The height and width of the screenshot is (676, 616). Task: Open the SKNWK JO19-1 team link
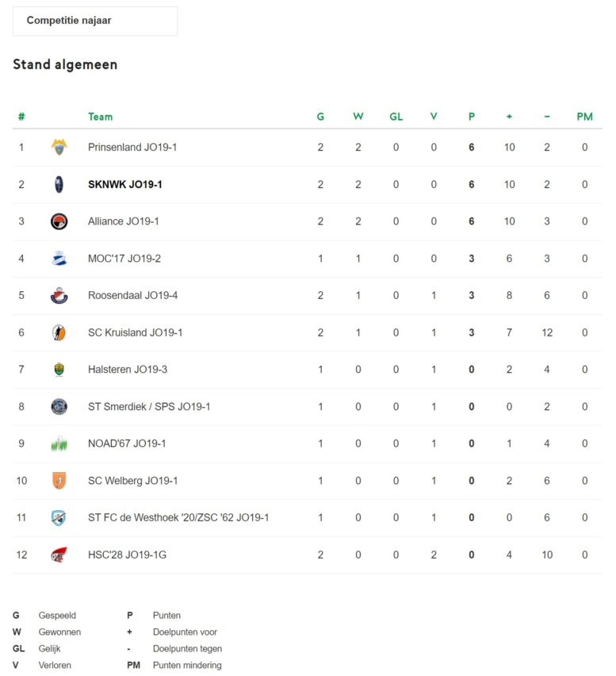125,185
